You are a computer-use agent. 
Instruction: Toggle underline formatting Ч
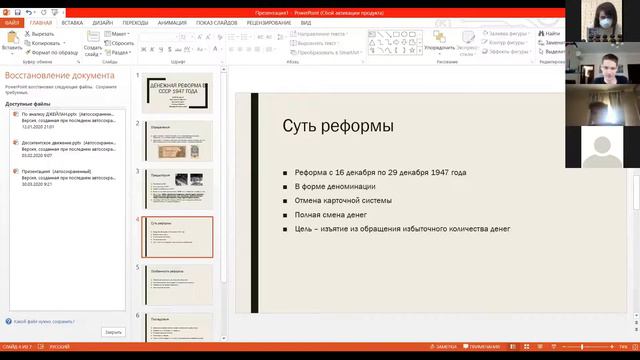161,49
